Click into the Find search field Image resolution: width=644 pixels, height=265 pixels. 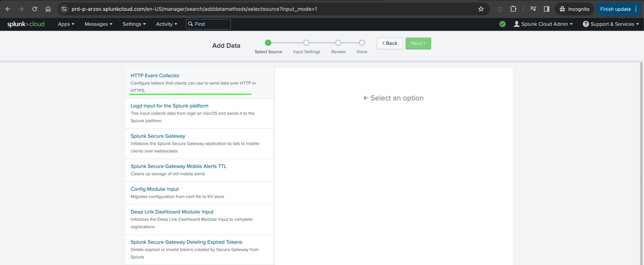(x=208, y=24)
